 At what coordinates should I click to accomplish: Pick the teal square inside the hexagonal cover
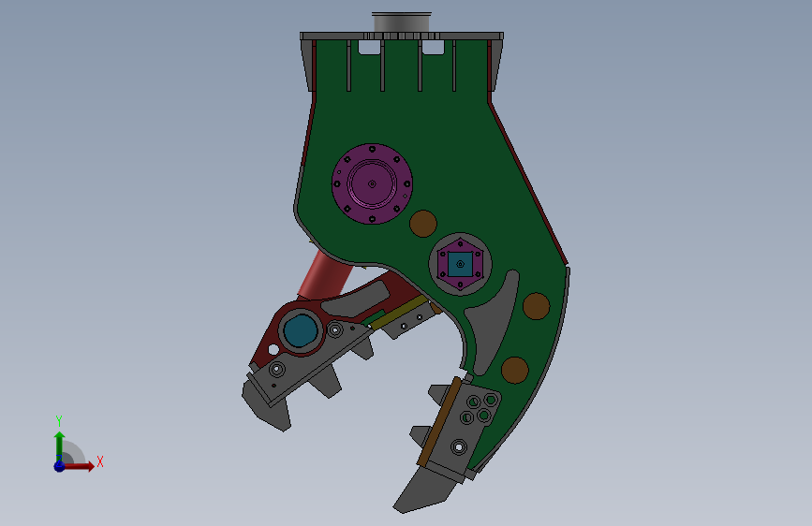click(461, 264)
